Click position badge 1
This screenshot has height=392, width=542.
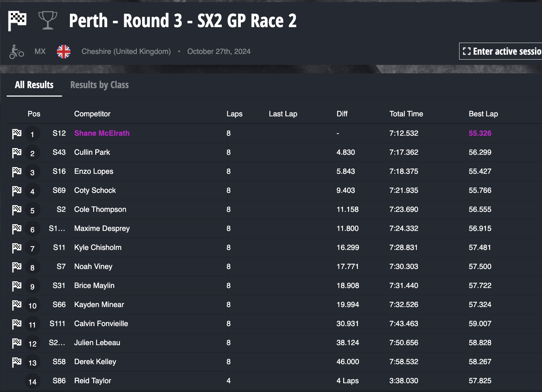pos(32,134)
